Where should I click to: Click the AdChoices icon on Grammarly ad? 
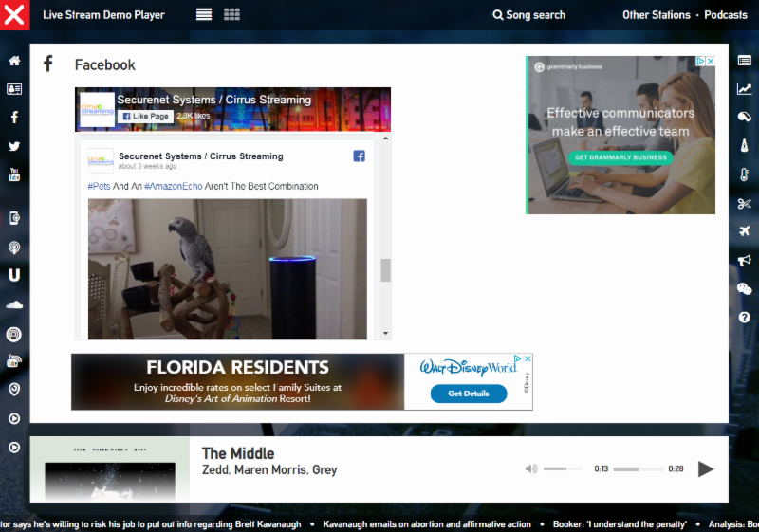700,61
